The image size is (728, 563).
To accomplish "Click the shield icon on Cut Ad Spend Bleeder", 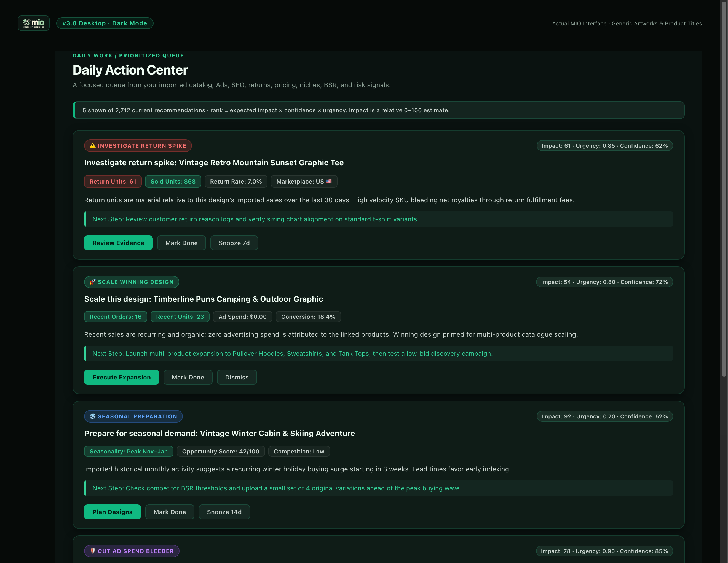I will (x=93, y=551).
